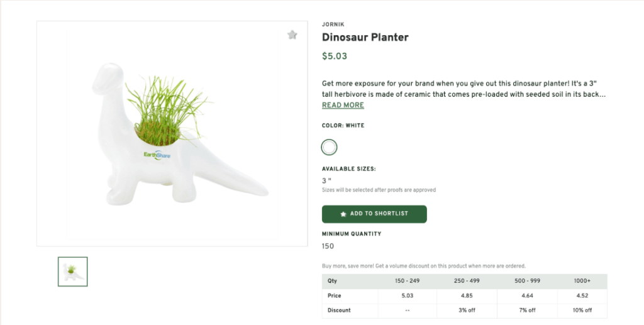
Task: Click the minimum quantity value 150
Action: (328, 246)
